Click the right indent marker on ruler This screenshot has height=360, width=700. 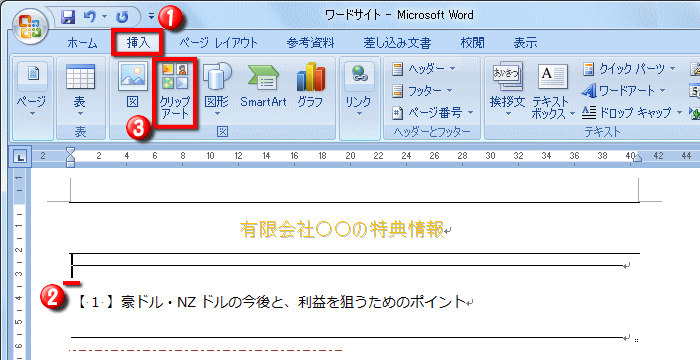[x=638, y=158]
